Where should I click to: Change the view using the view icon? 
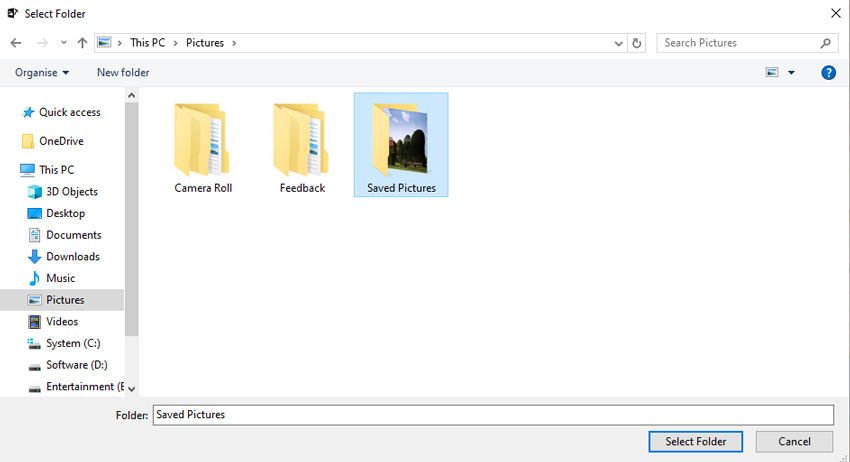pyautogui.click(x=772, y=73)
